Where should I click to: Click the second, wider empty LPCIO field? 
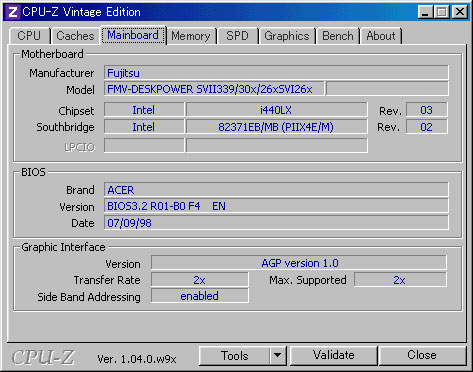(x=276, y=146)
